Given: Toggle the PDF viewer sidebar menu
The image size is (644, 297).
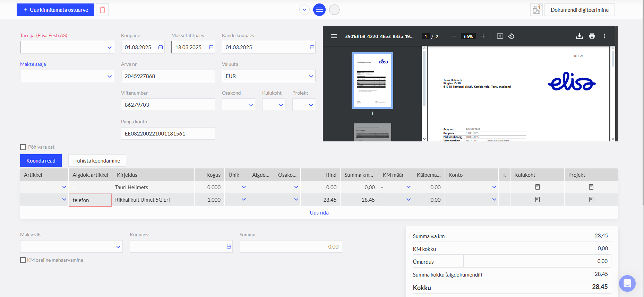Looking at the screenshot, I should pos(334,36).
